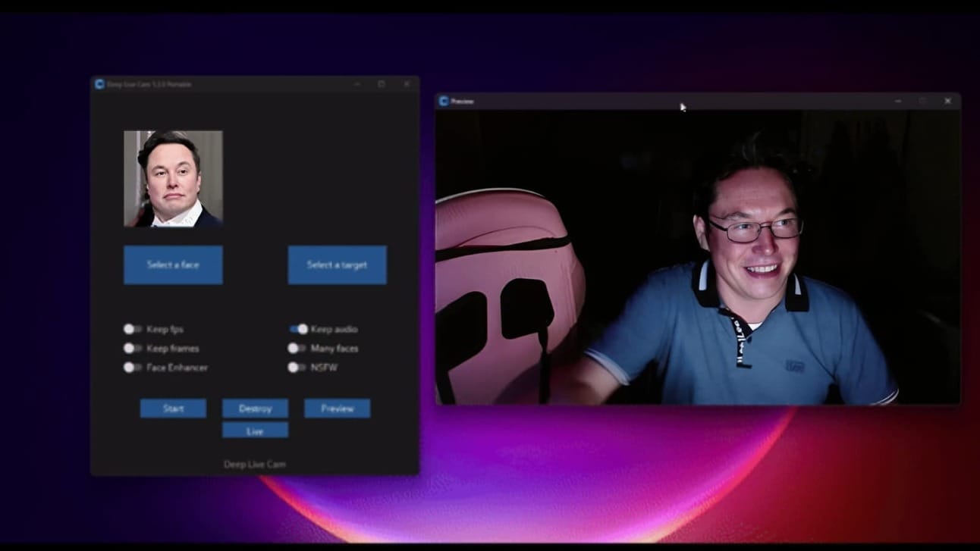Open the Preview button in Deep Live Cam
980x551 pixels.
338,409
